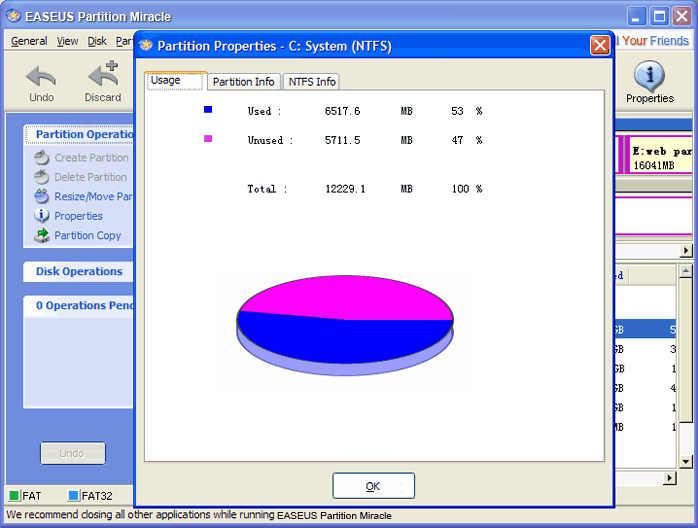
Task: Collapse the Disk Operations panel header
Action: (79, 272)
